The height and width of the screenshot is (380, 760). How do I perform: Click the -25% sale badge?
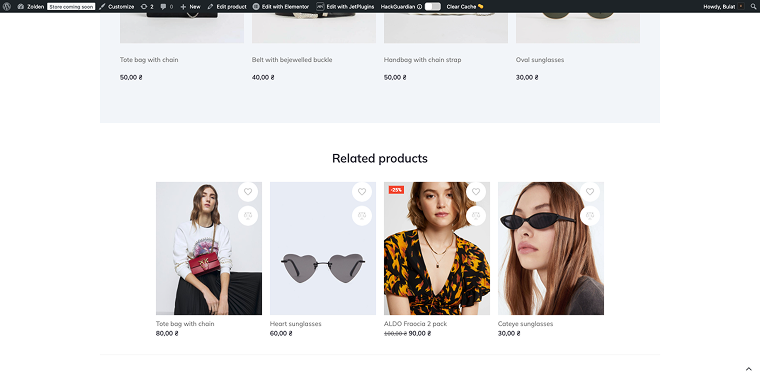coord(396,190)
